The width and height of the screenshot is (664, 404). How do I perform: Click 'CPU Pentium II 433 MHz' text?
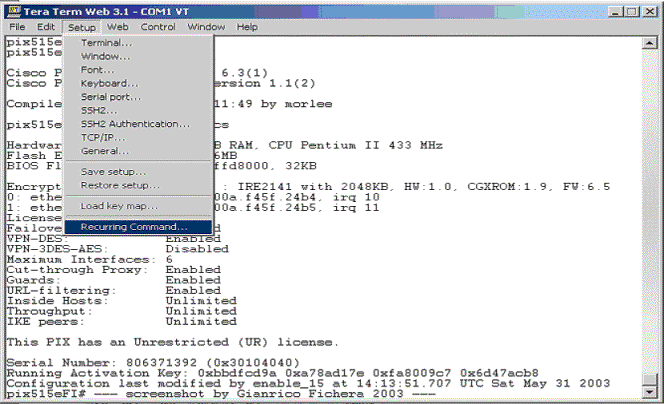pyautogui.click(x=355, y=145)
